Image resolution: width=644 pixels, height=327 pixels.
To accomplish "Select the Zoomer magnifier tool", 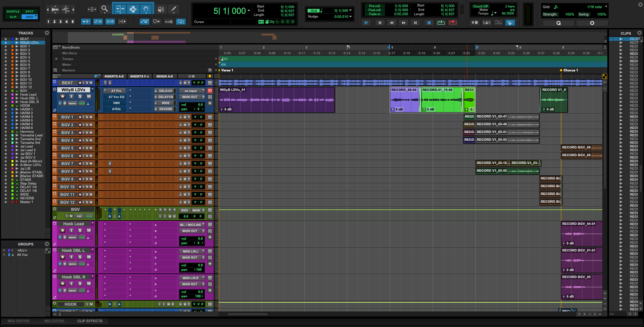I will click(105, 9).
